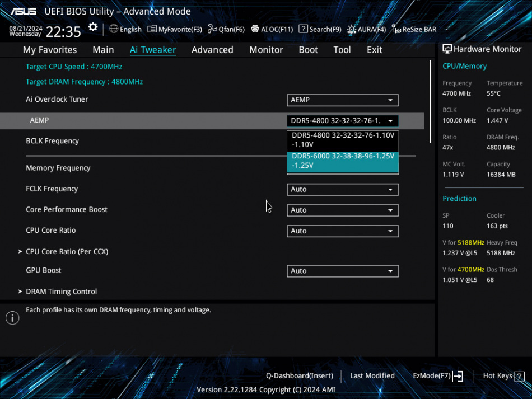The image size is (532, 399).
Task: Open Search(F9) tool
Action: click(320, 29)
